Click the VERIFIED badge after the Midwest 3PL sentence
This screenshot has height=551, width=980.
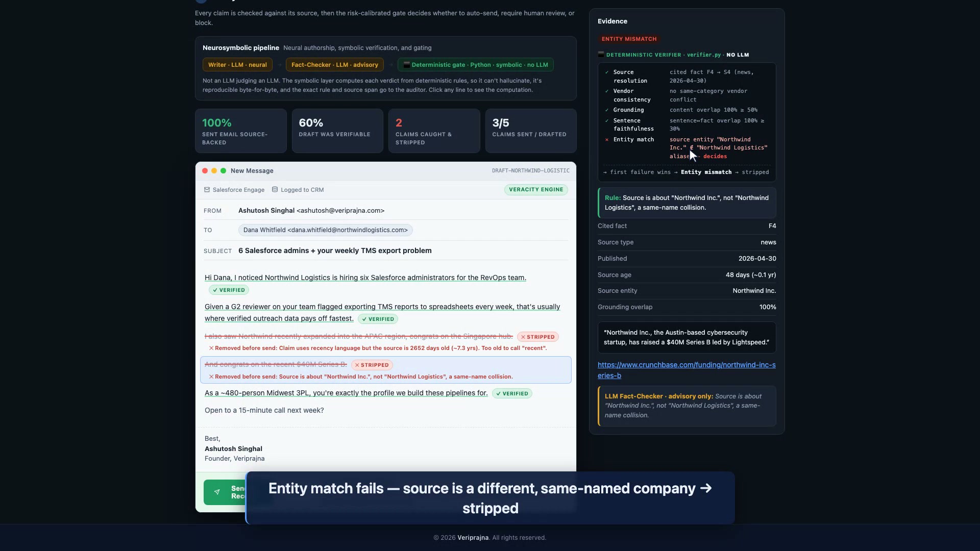(x=512, y=394)
